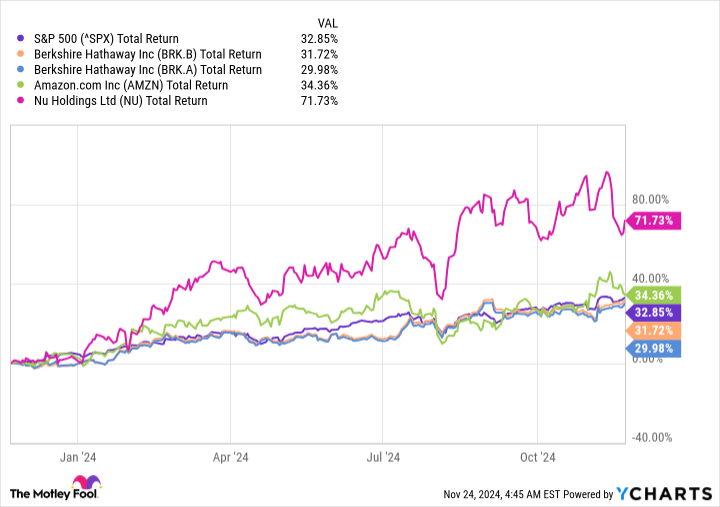Image resolution: width=720 pixels, height=507 pixels.
Task: Click the VAL column header
Action: (327, 23)
